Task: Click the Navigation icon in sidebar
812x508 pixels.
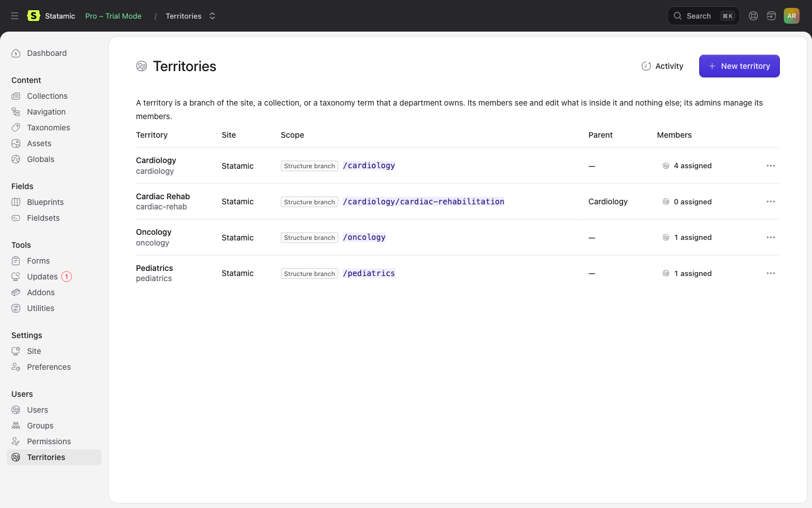Action: tap(16, 112)
